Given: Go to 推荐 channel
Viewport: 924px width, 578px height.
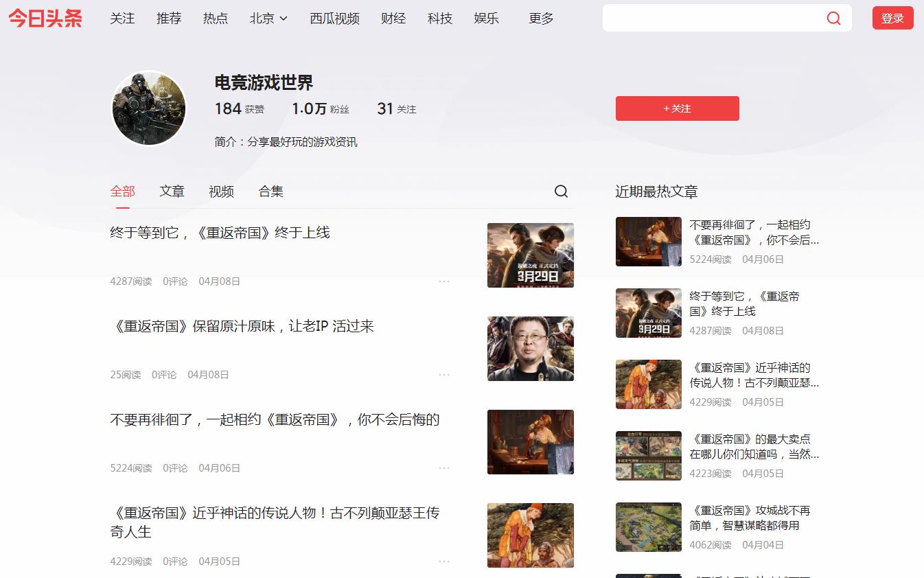Looking at the screenshot, I should click(x=169, y=19).
